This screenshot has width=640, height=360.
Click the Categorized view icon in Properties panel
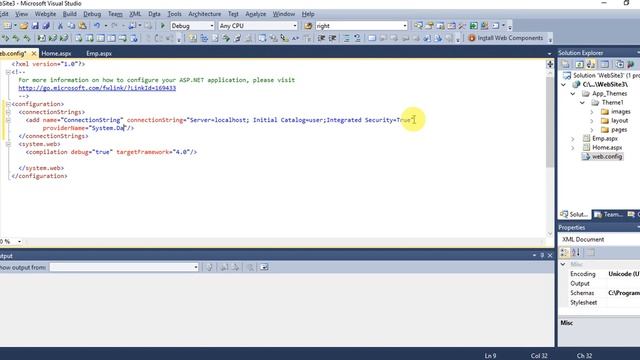point(564,253)
